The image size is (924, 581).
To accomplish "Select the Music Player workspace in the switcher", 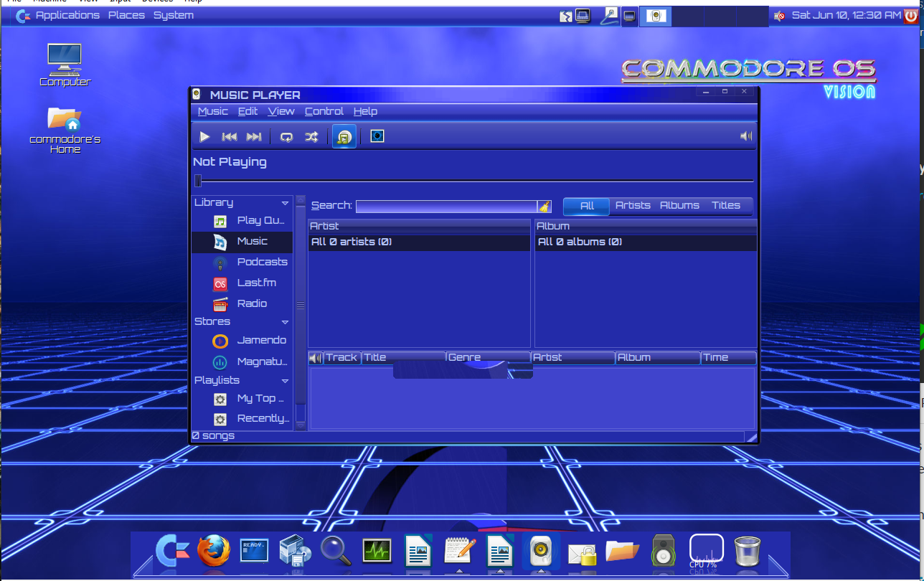I will coord(656,16).
